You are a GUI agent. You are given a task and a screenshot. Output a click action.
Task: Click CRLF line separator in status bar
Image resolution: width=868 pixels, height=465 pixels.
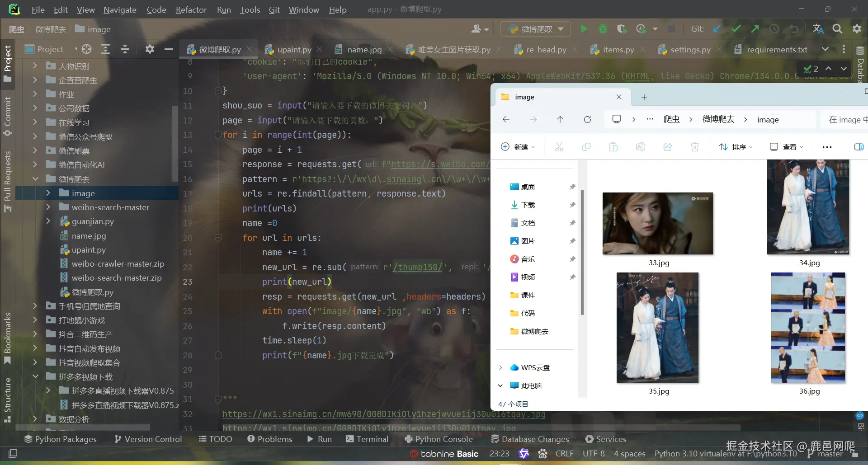[564, 453]
